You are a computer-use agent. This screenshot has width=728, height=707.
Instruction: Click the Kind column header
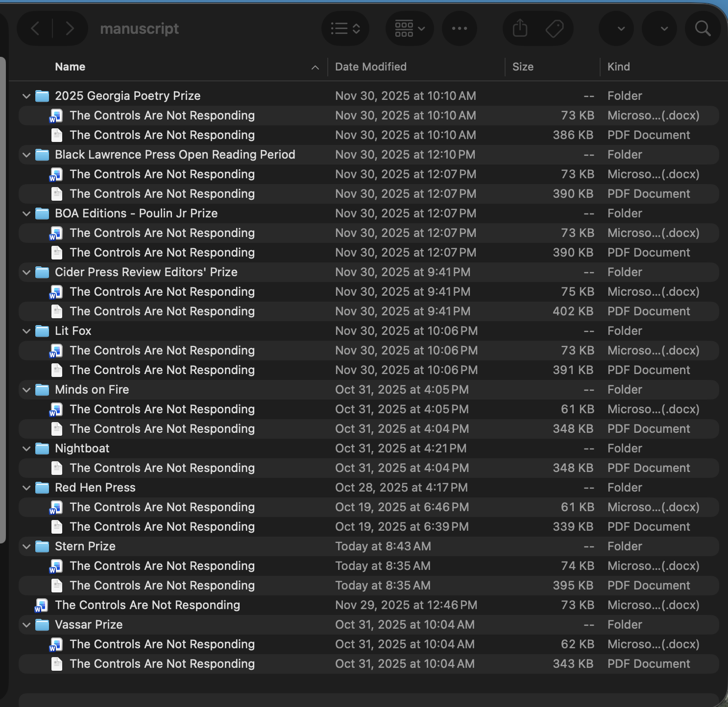click(619, 67)
